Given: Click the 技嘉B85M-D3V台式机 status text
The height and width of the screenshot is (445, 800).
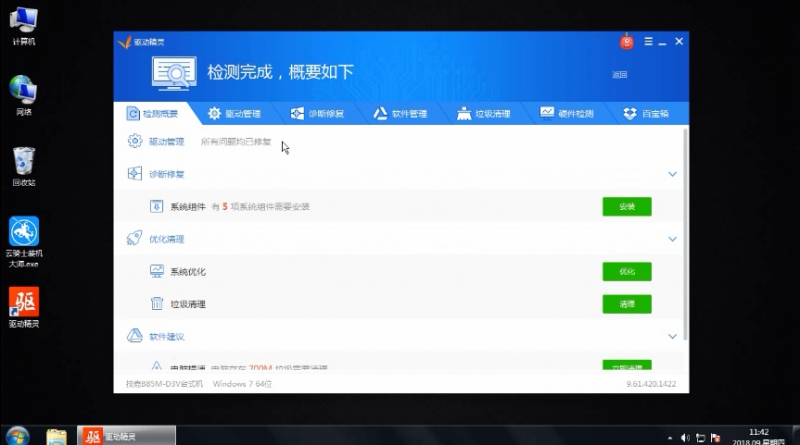Looking at the screenshot, I should (164, 384).
